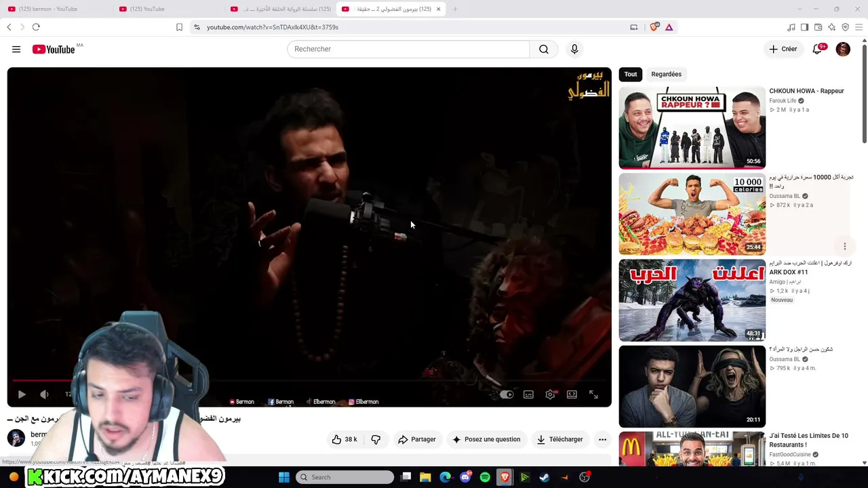This screenshot has height=488, width=868.
Task: Open the Brave Wallet icon
Action: (818, 27)
